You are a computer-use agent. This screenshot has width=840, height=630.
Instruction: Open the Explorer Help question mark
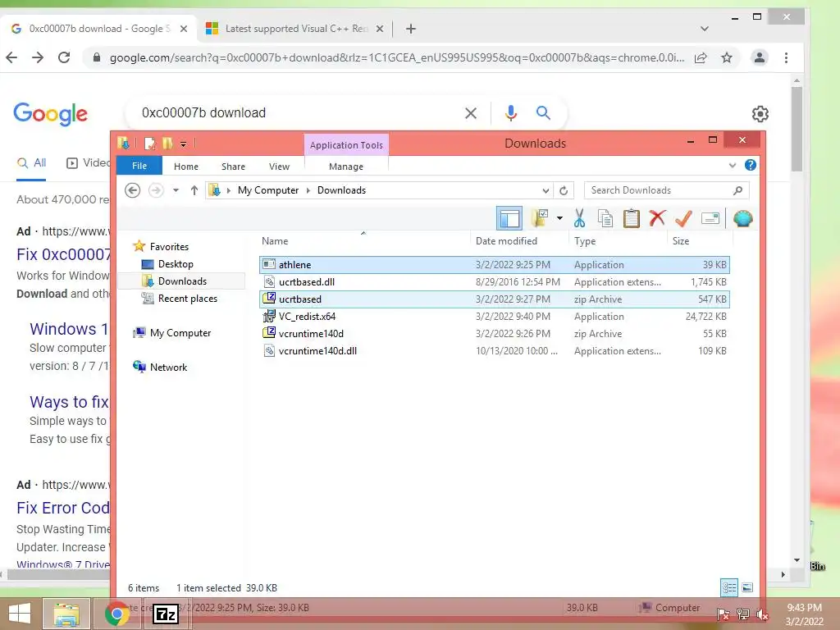[x=751, y=165]
